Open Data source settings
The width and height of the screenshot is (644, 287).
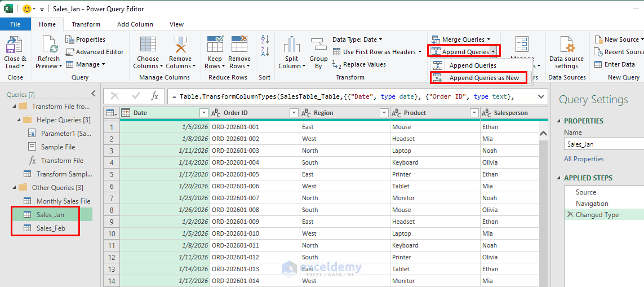click(x=566, y=52)
